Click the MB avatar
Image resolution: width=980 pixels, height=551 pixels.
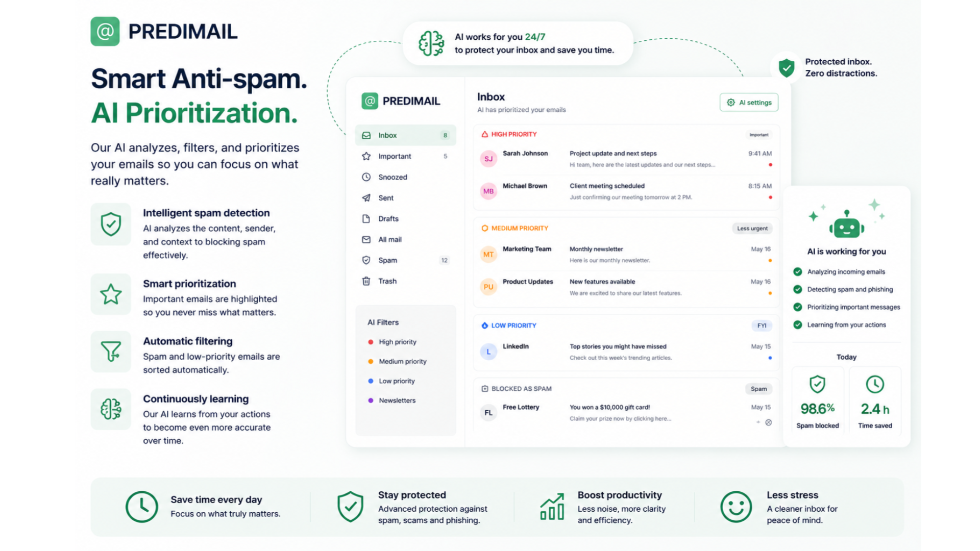(488, 191)
